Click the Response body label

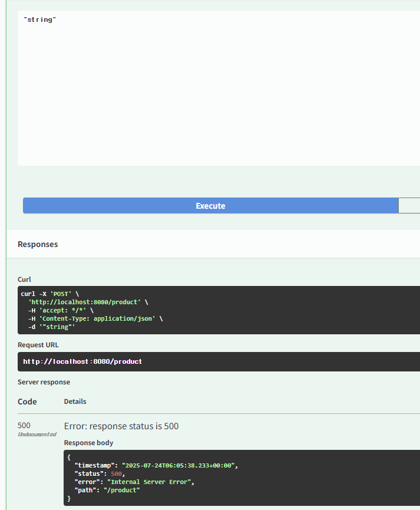coord(88,443)
